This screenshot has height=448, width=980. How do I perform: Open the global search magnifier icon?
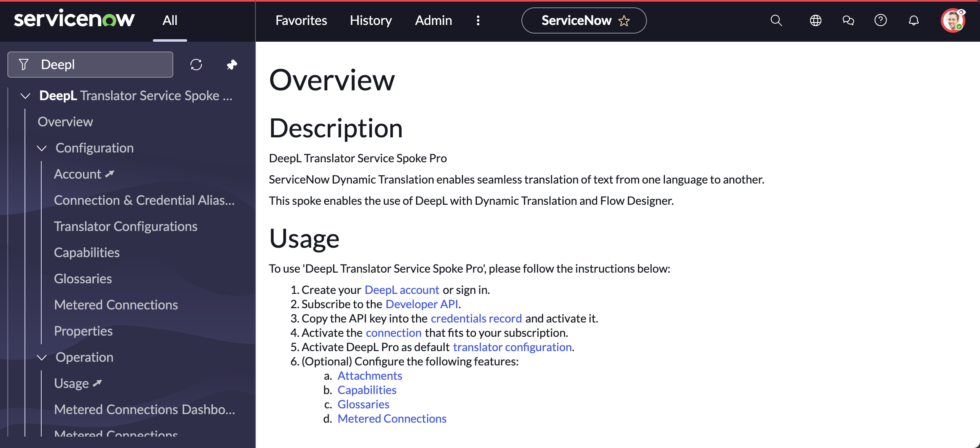coord(776,20)
